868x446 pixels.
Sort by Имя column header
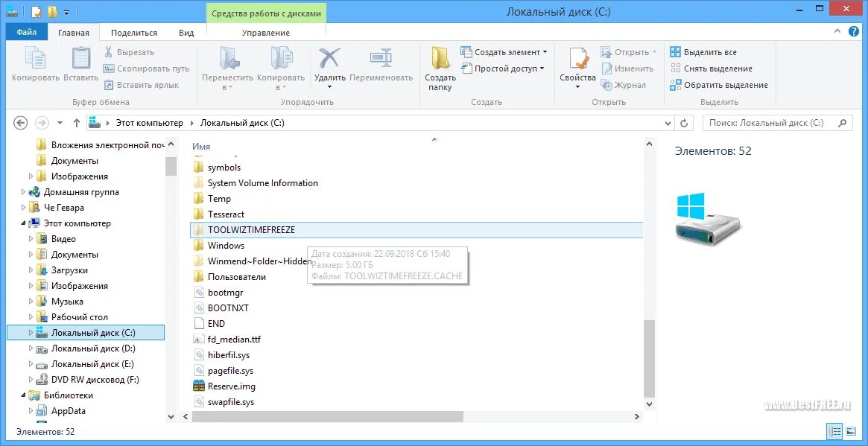coord(201,147)
